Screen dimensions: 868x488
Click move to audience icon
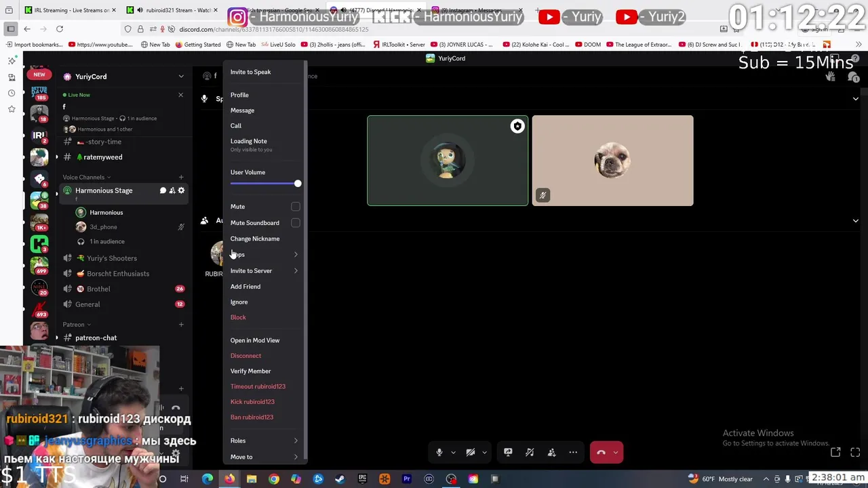click(x=551, y=452)
